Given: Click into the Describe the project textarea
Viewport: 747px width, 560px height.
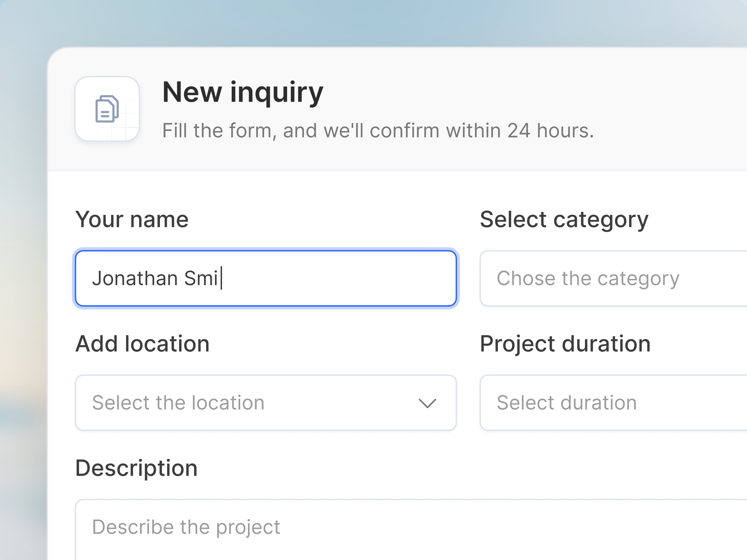Looking at the screenshot, I should click(x=411, y=530).
